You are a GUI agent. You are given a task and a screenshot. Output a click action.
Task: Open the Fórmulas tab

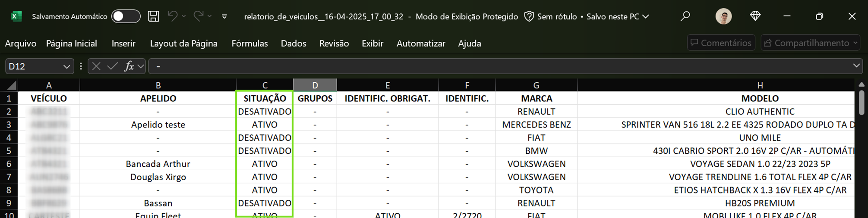tap(249, 44)
